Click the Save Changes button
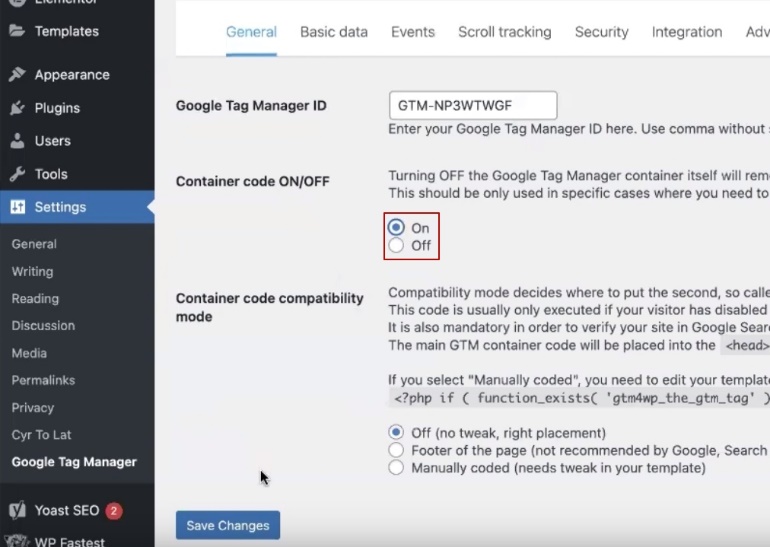770x547 pixels. tap(228, 526)
